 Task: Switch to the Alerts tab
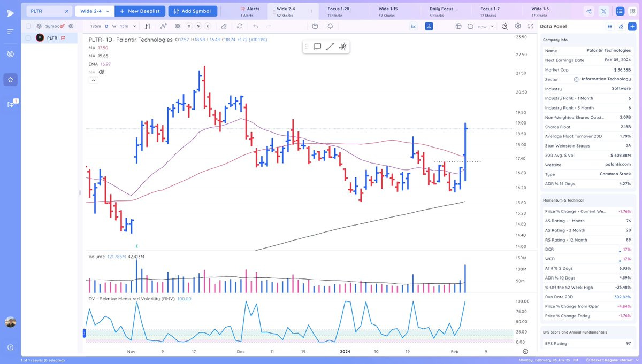click(x=250, y=12)
